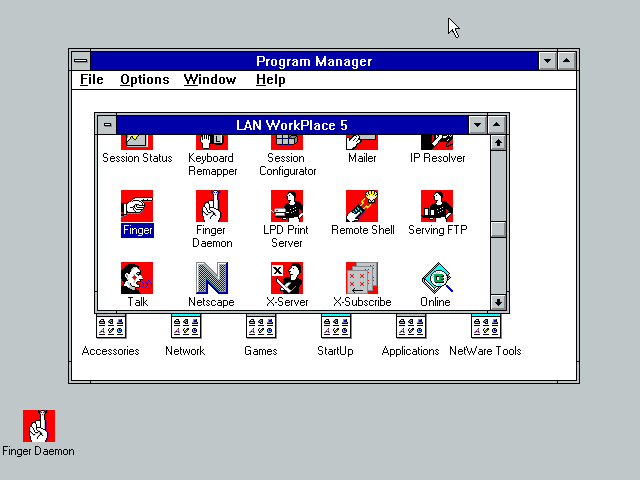
Task: Open Program Manager control menu box
Action: [81, 61]
